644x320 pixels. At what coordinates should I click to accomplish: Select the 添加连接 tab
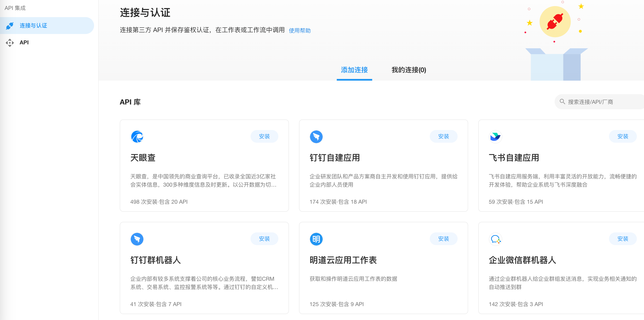[354, 70]
